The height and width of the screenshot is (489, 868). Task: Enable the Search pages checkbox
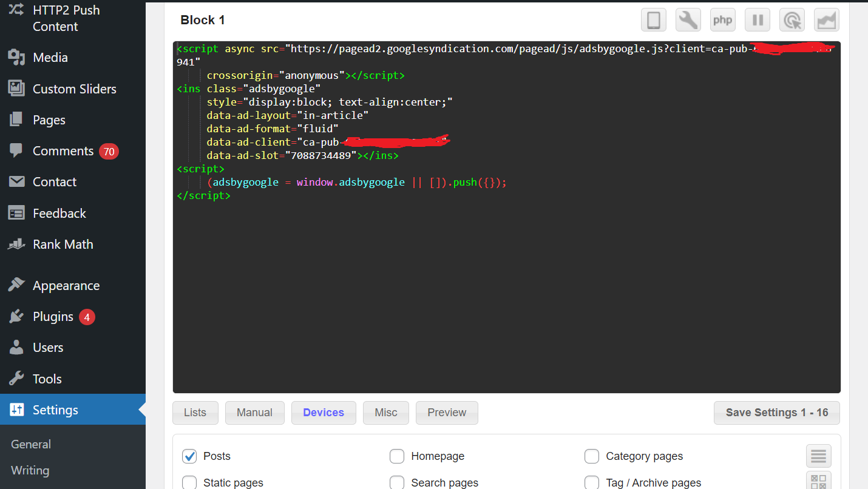point(397,482)
